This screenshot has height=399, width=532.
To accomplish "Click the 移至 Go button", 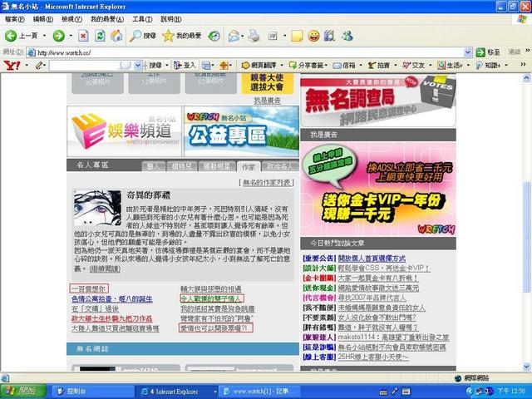I will pos(488,52).
